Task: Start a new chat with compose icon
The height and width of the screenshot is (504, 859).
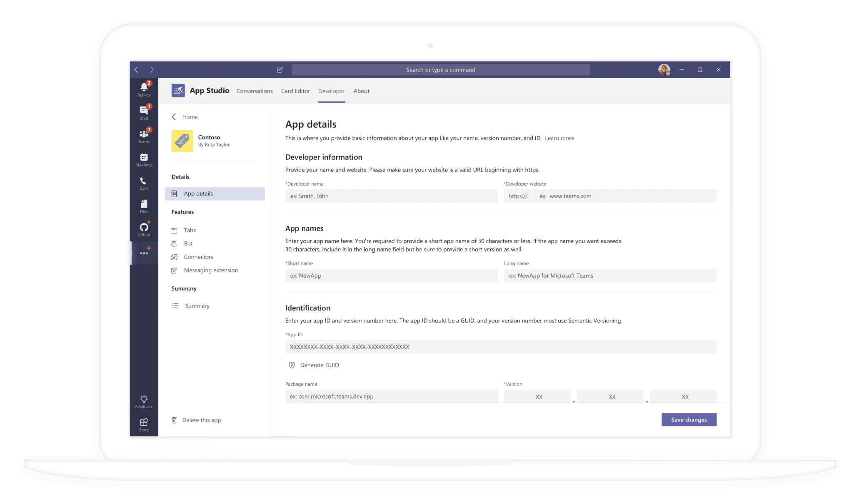Action: click(x=280, y=70)
